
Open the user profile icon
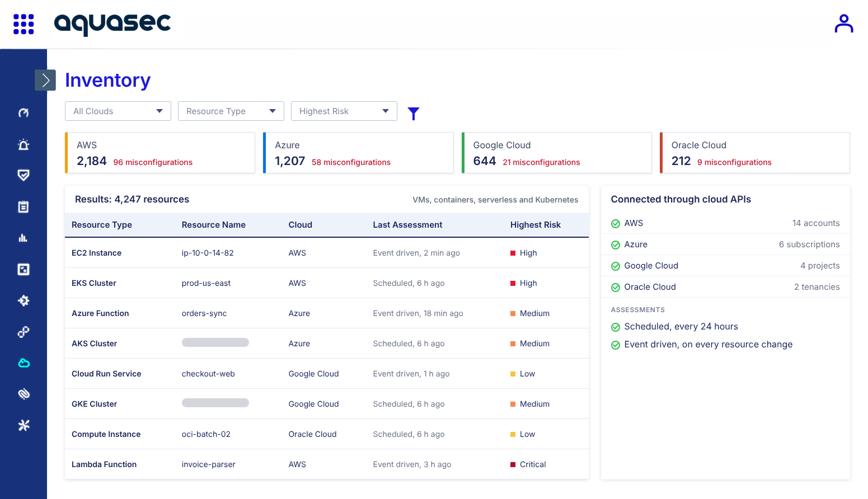tap(843, 23)
